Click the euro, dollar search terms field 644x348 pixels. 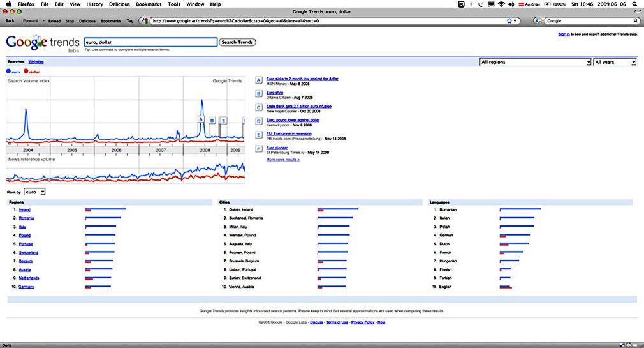[x=150, y=42]
